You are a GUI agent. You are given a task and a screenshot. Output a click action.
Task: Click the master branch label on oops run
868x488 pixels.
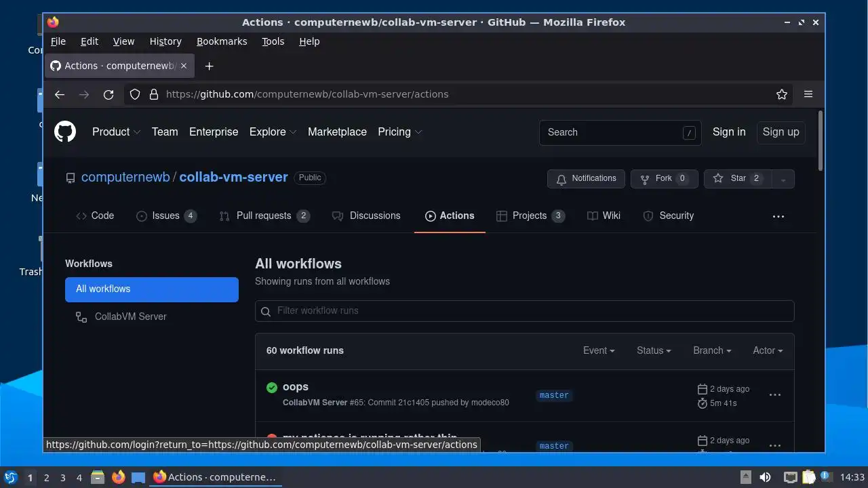(554, 395)
